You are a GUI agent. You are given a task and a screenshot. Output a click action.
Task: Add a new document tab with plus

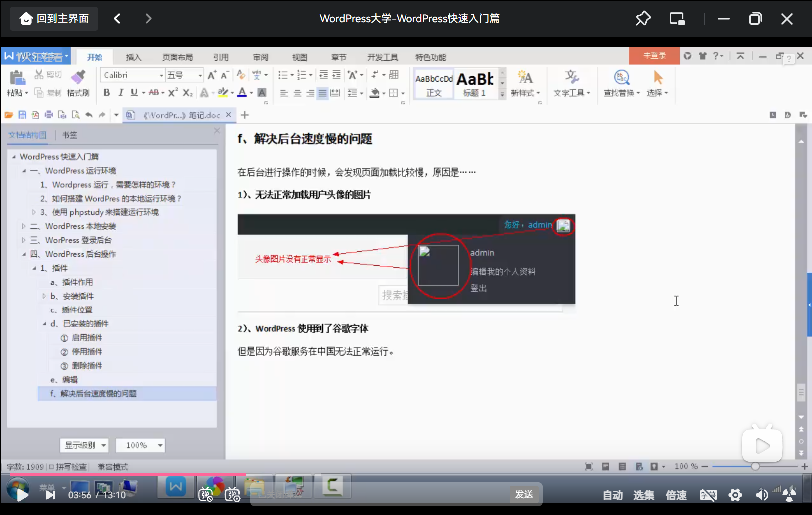[x=245, y=115]
